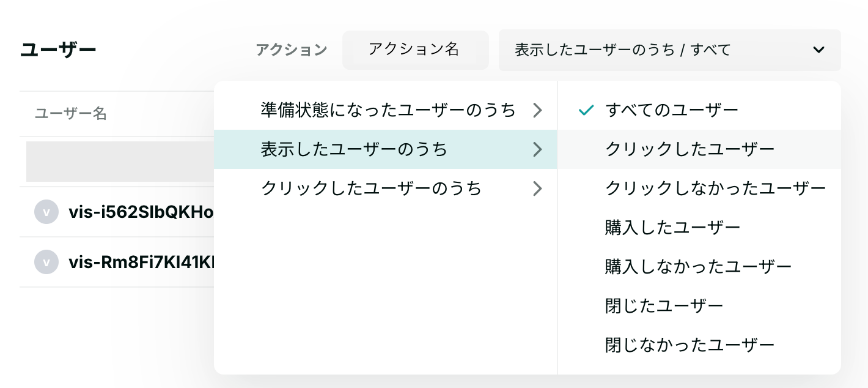Choose クリックしたユーザー option

tap(699, 149)
